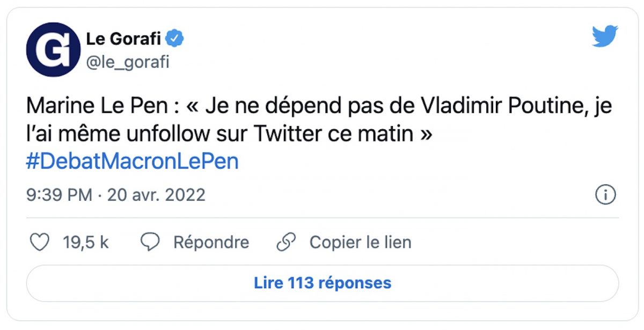
Task: Click the heart outline icon
Action: pos(40,242)
